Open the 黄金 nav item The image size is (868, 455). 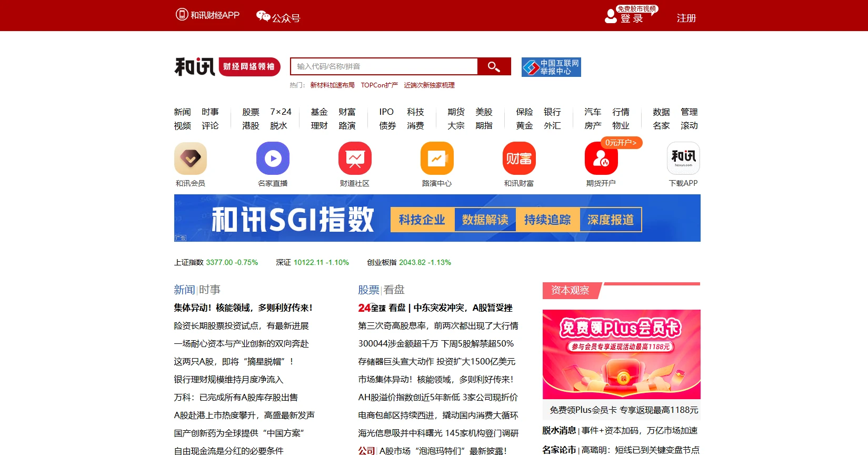(524, 125)
